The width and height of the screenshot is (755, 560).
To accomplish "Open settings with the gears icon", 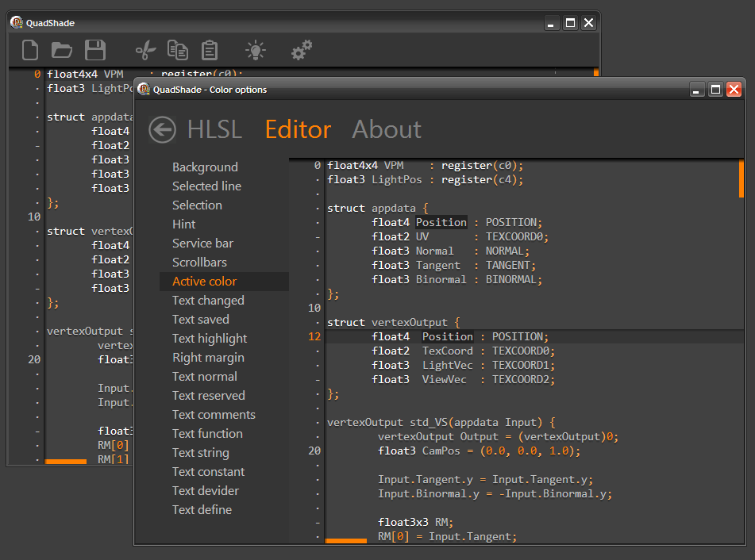I will point(302,50).
